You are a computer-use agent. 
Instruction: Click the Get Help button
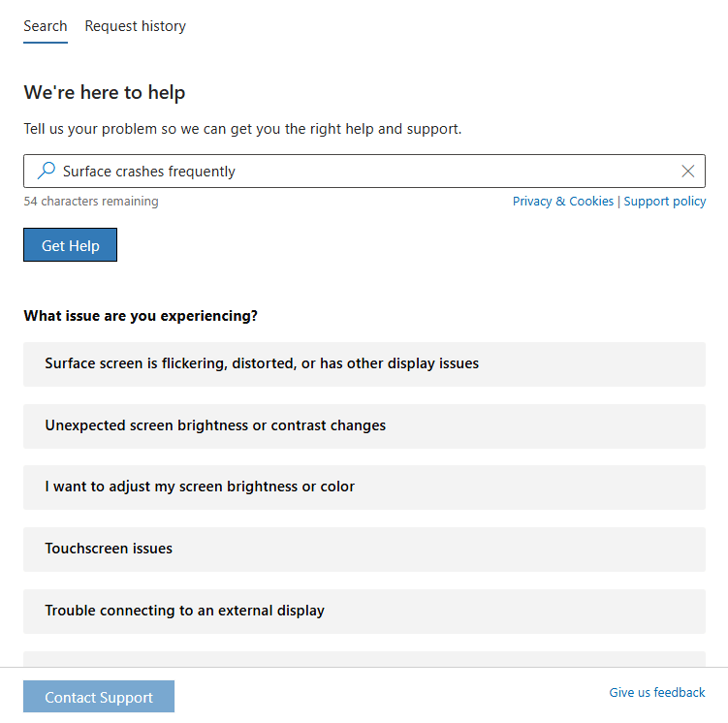click(x=70, y=245)
